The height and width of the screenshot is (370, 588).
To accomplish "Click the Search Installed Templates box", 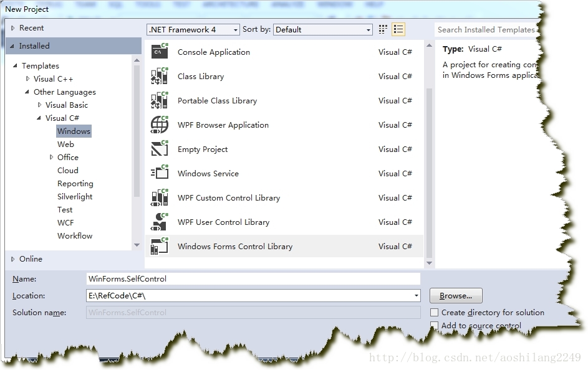I will pos(488,29).
